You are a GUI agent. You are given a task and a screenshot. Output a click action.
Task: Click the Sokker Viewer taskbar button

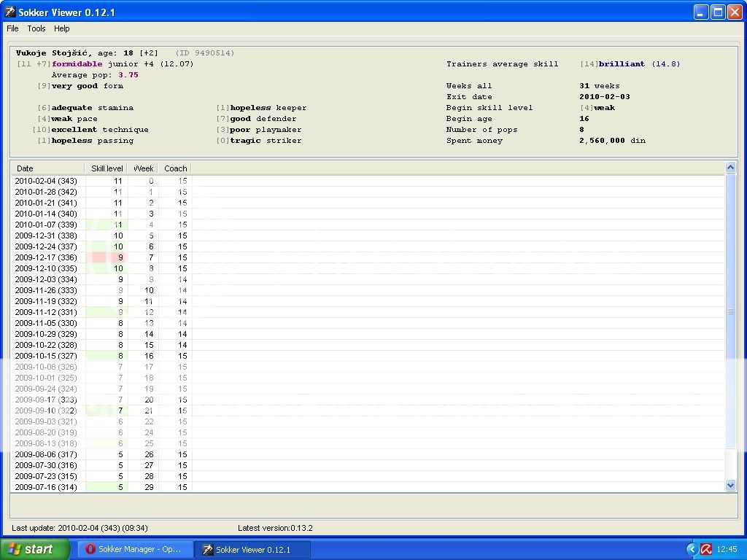[252, 549]
